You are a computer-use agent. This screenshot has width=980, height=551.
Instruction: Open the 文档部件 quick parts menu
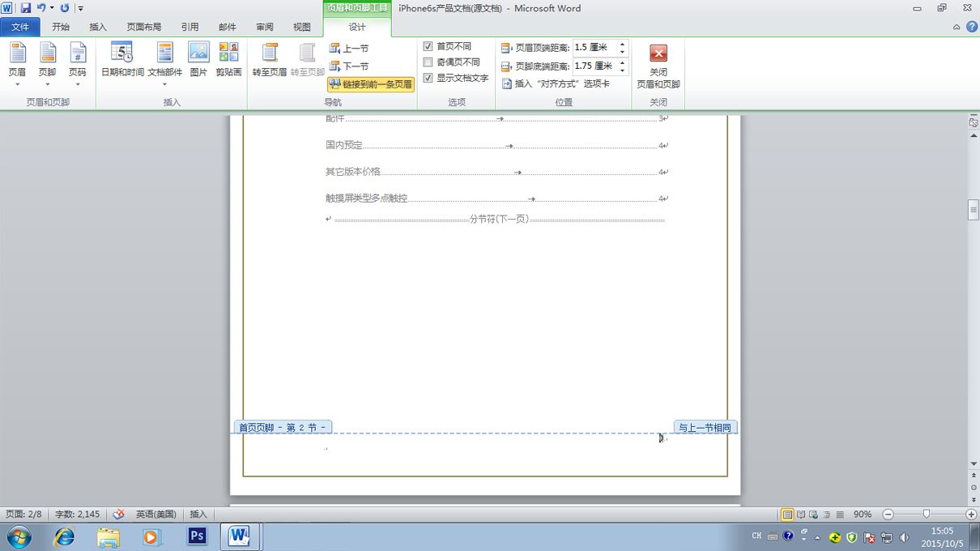click(x=164, y=65)
